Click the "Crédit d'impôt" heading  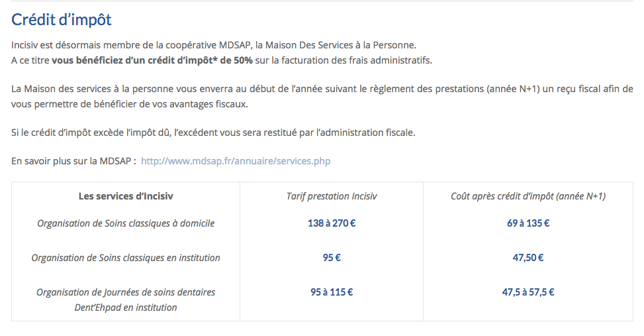tap(62, 20)
